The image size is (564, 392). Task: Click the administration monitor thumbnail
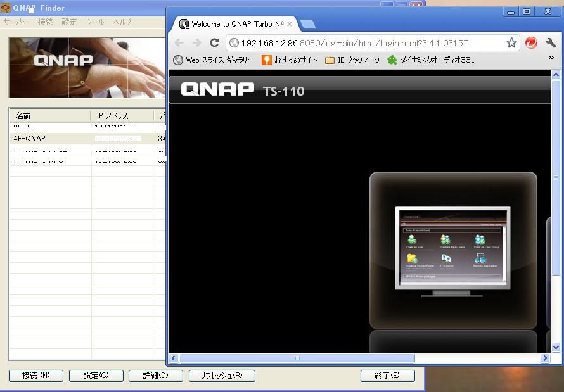453,251
